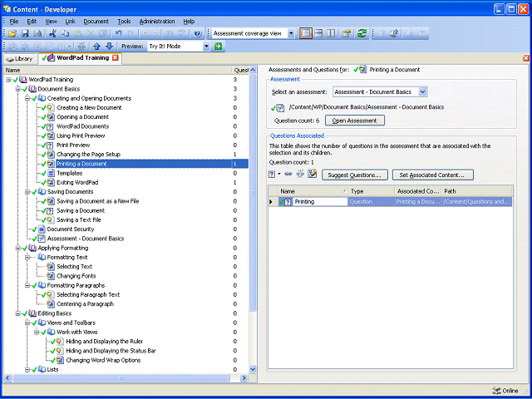The height and width of the screenshot is (399, 532).
Task: Click the blue Help question-mark icon
Action: (198, 33)
